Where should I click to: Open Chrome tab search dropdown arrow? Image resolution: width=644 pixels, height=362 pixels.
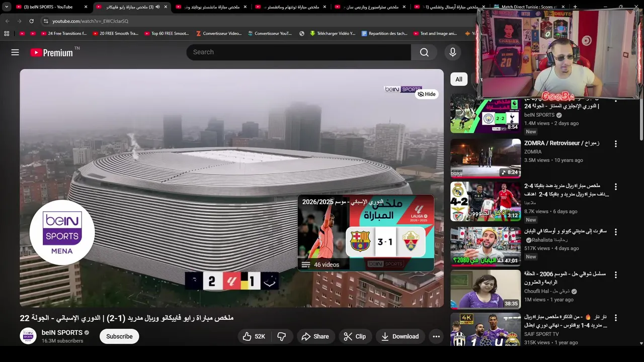(7, 7)
